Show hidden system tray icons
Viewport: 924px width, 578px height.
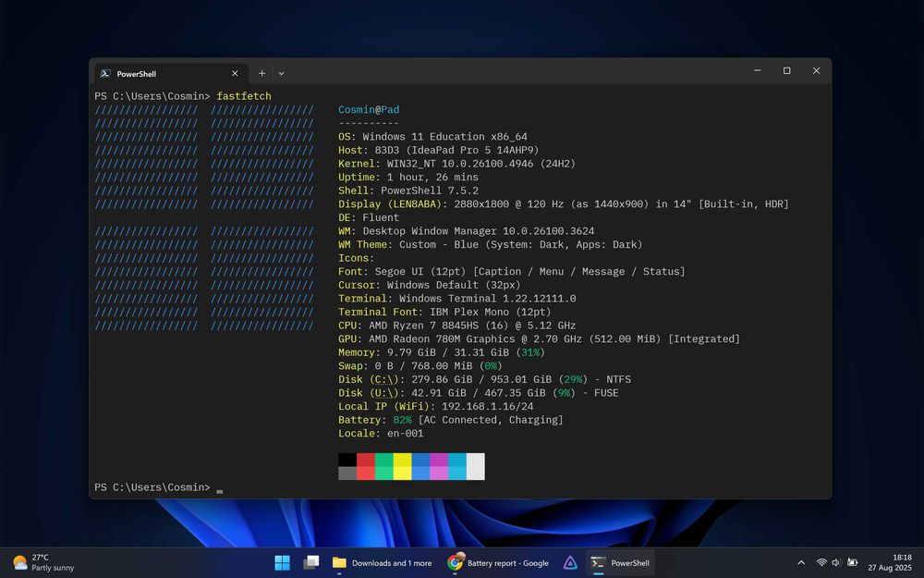click(x=800, y=562)
